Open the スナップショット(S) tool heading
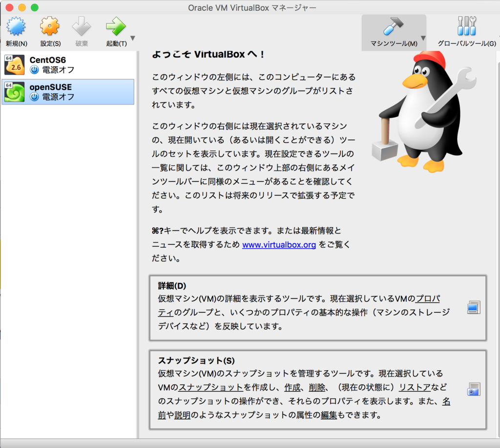The width and height of the screenshot is (500, 448). [x=196, y=361]
